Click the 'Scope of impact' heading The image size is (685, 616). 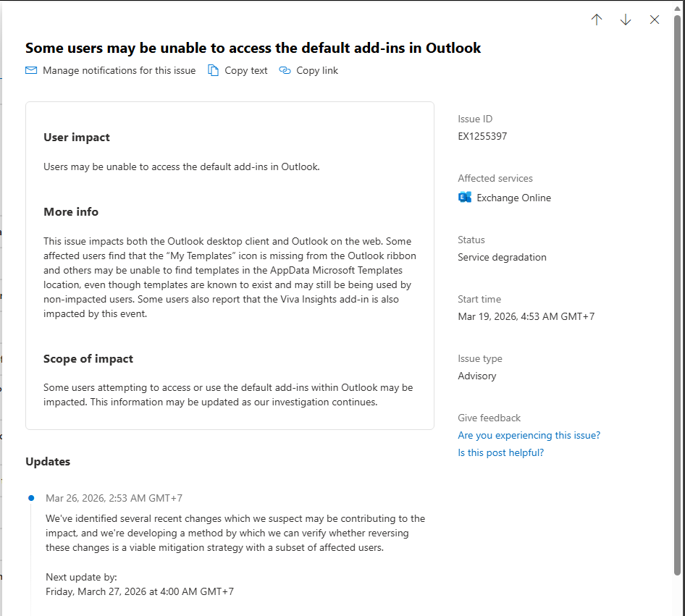88,359
